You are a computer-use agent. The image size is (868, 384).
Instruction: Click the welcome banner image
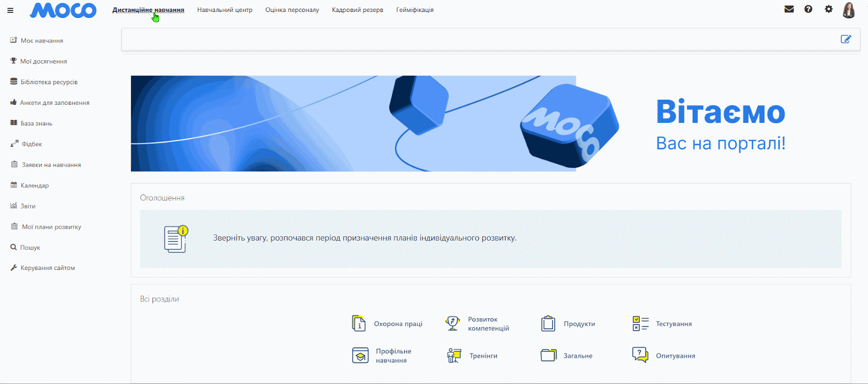(490, 123)
